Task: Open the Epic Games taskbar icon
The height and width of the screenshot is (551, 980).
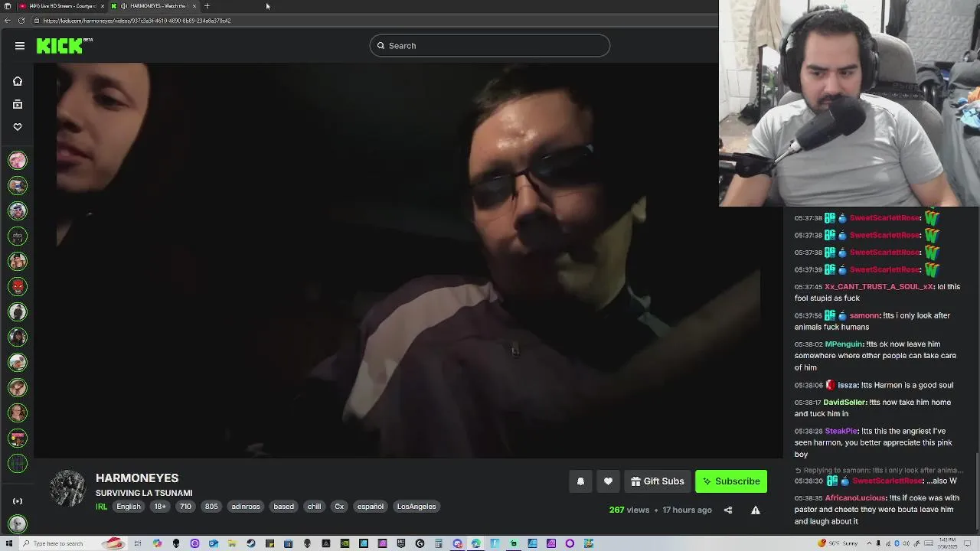Action: pos(401,543)
